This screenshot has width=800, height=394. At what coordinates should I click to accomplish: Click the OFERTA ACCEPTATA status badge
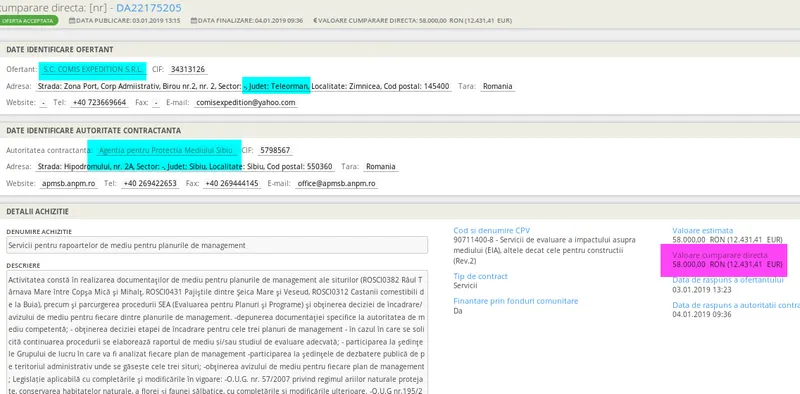[28, 21]
